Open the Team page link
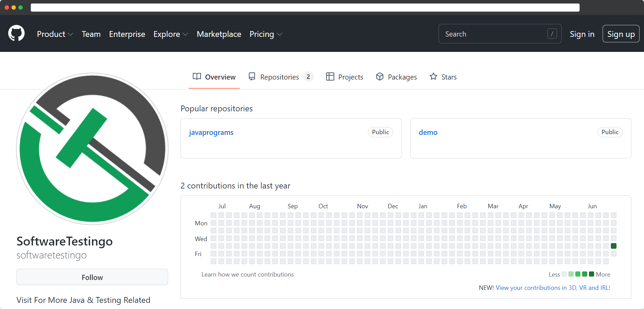644x309 pixels. (x=91, y=34)
